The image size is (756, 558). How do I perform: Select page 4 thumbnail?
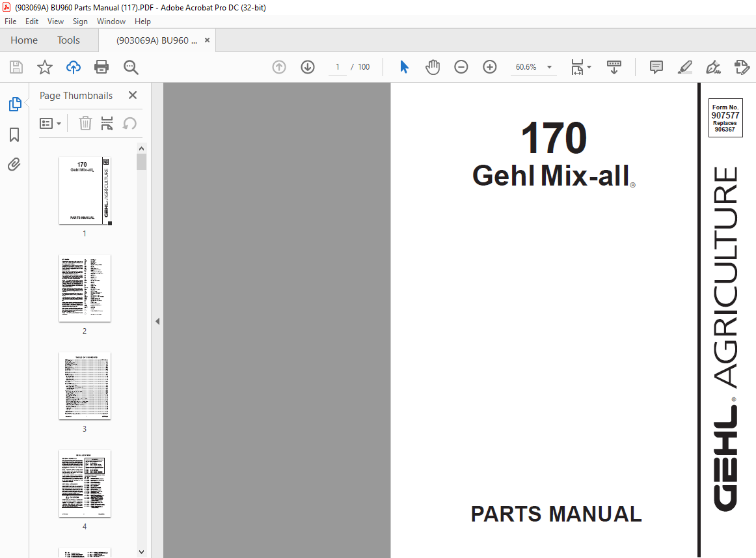[85, 484]
